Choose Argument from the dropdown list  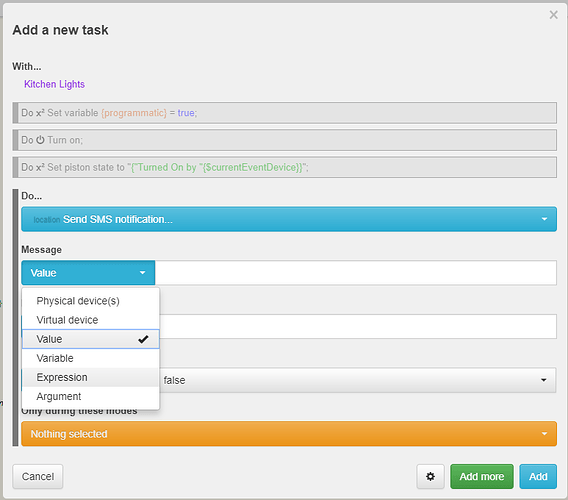click(x=91, y=396)
